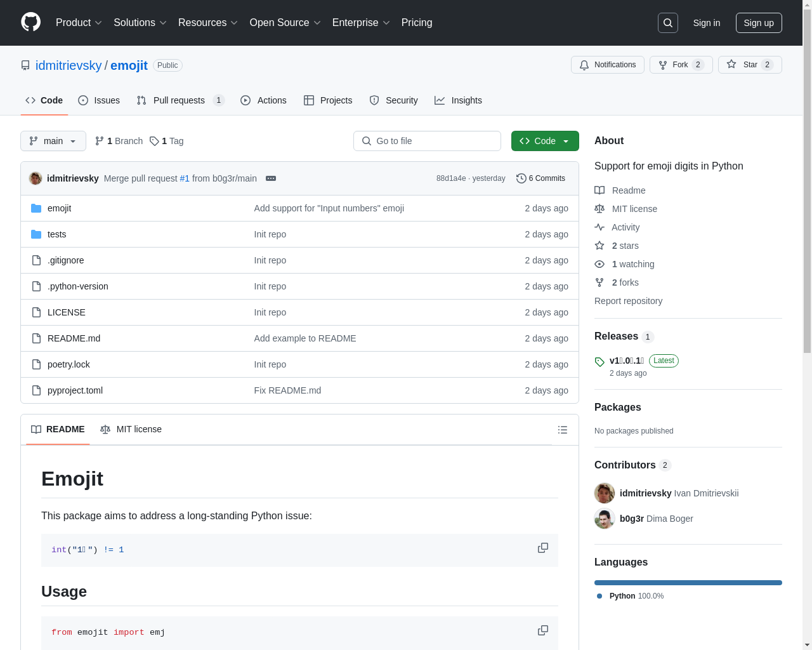Click the Sign in link
812x650 pixels.
tap(707, 23)
